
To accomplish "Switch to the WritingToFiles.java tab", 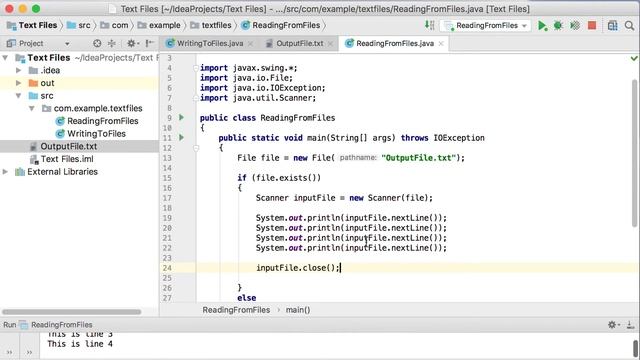I will tap(210, 43).
